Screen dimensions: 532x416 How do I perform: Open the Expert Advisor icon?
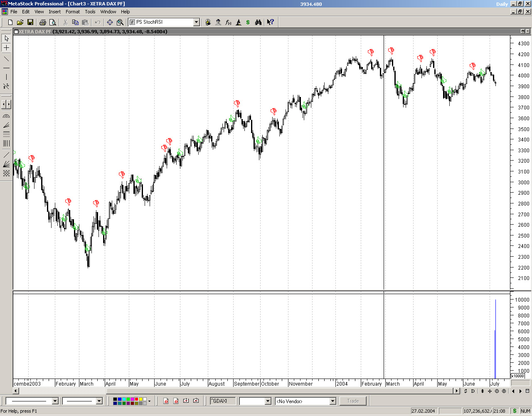(x=208, y=22)
